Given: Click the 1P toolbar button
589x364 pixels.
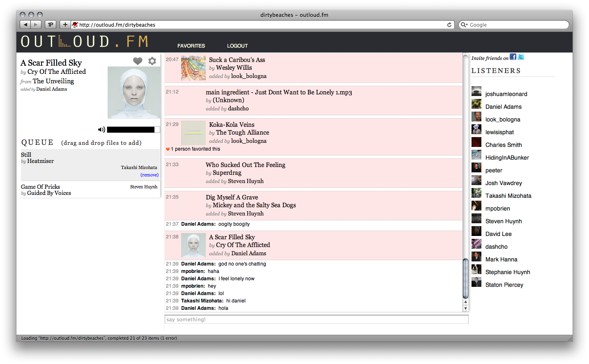Looking at the screenshot, I should [x=51, y=25].
